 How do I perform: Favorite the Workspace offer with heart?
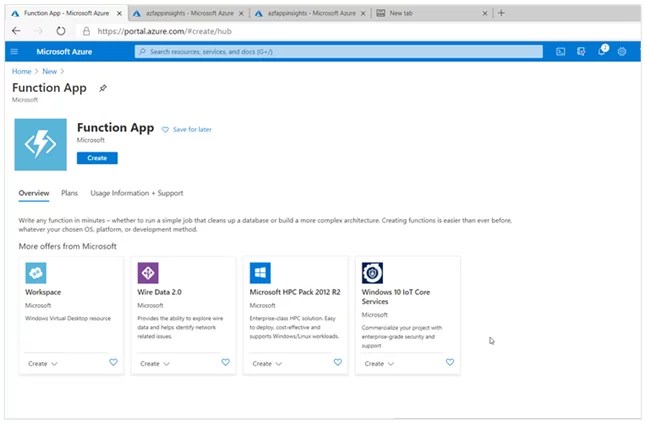coord(113,362)
